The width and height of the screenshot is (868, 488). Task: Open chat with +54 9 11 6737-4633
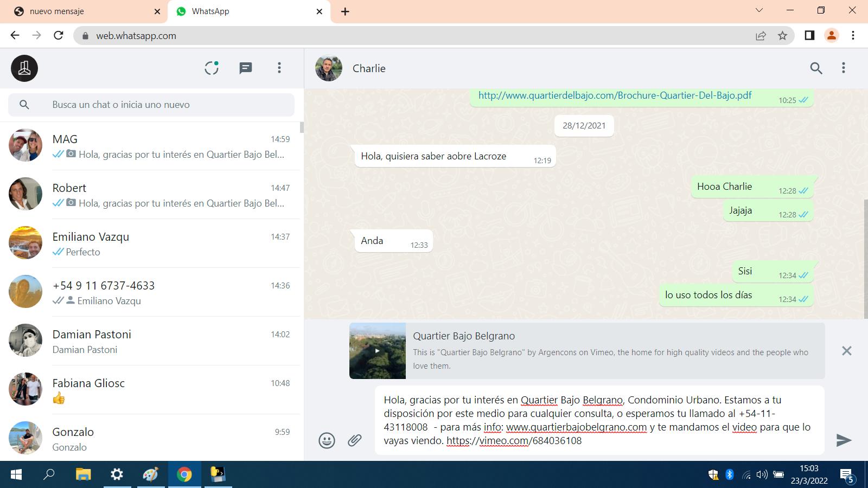tap(150, 292)
